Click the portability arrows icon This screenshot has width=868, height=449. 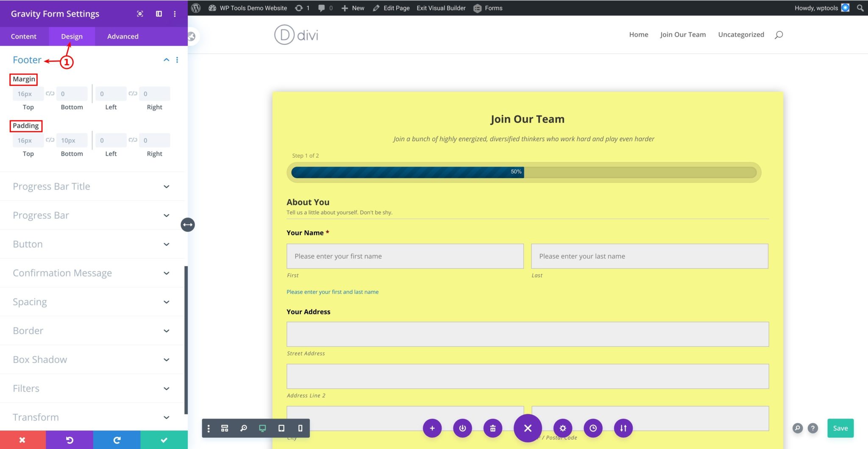click(623, 428)
